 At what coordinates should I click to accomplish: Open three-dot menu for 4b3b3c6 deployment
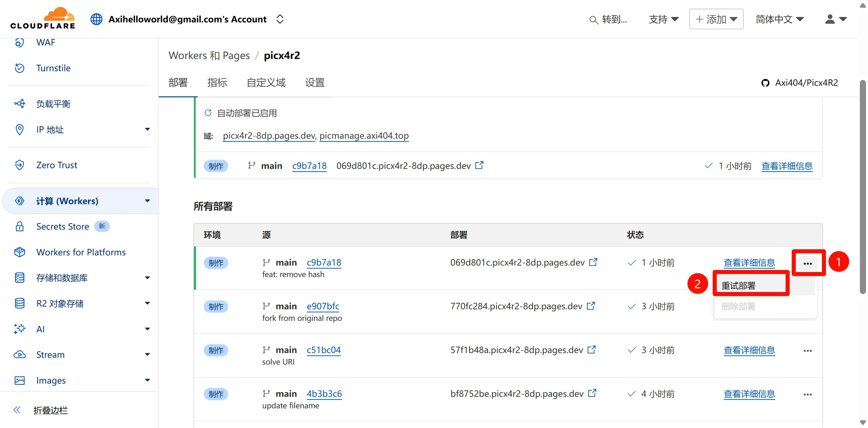point(808,394)
